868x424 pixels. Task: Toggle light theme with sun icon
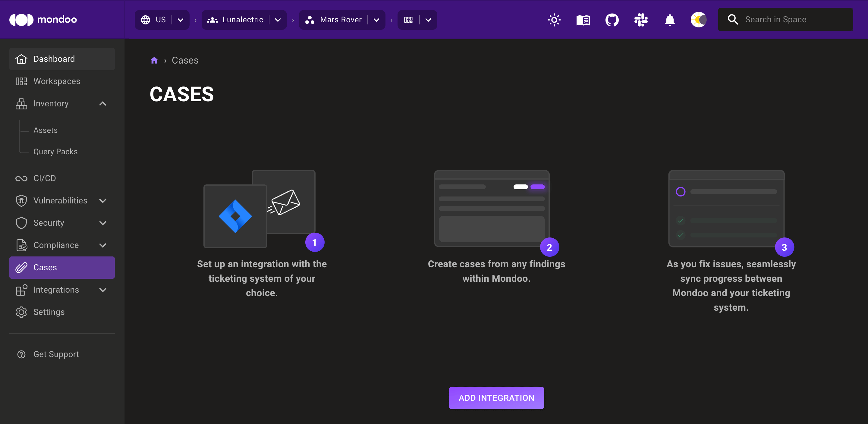(554, 20)
